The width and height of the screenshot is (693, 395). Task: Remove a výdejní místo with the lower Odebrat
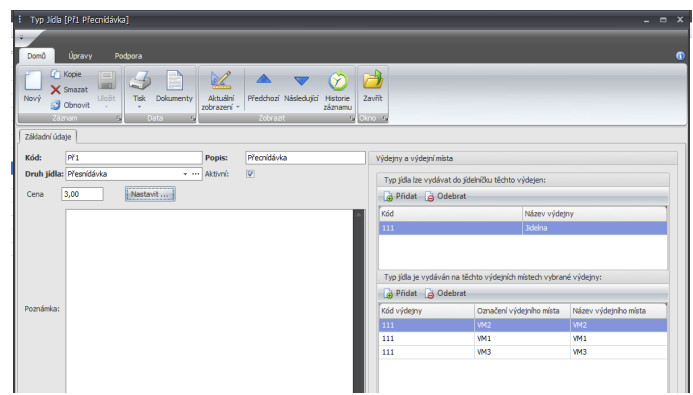click(x=446, y=293)
